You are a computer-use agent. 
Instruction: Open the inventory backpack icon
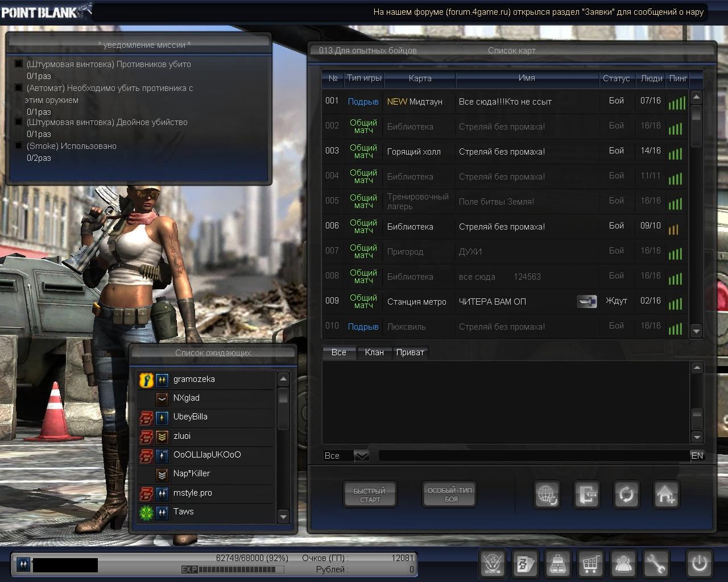tap(558, 564)
